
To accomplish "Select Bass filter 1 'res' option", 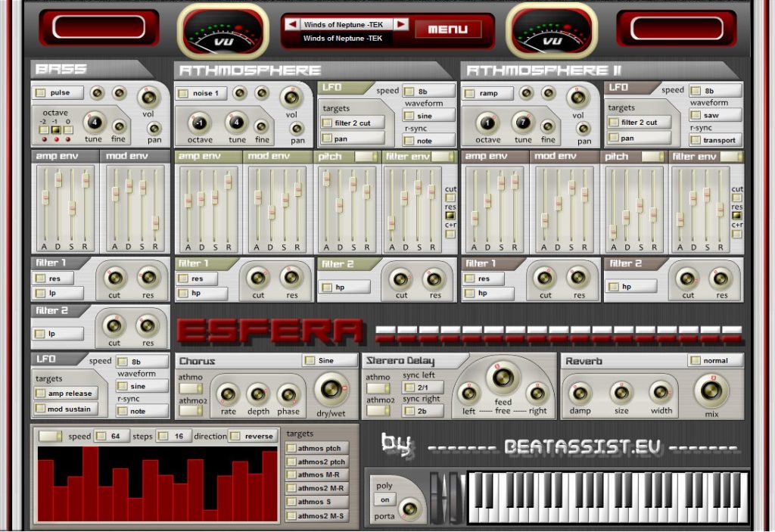I will [54, 278].
